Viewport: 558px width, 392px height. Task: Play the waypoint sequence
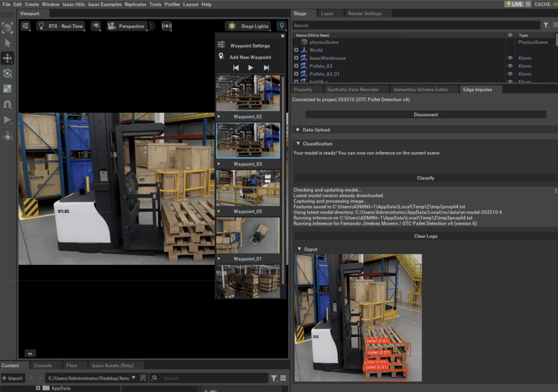[250, 68]
